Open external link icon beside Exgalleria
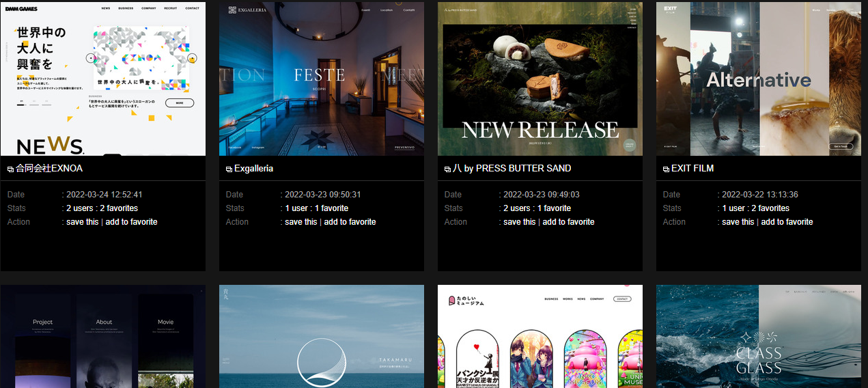Screen dimensions: 868x388 (x=229, y=169)
